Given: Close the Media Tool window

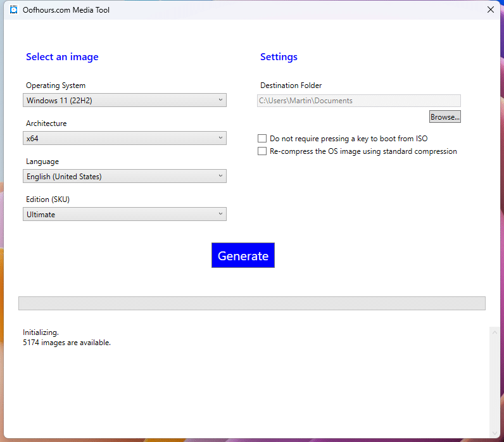Looking at the screenshot, I should pyautogui.click(x=490, y=9).
